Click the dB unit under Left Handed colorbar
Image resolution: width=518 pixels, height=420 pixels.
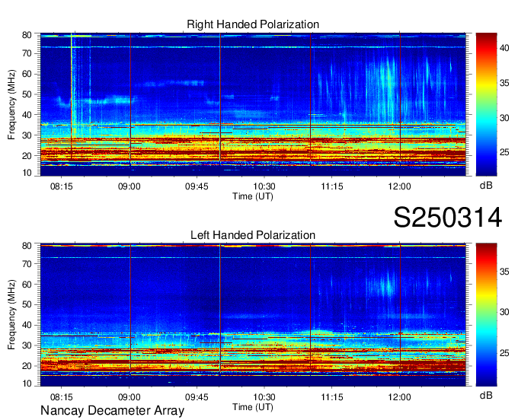click(486, 395)
